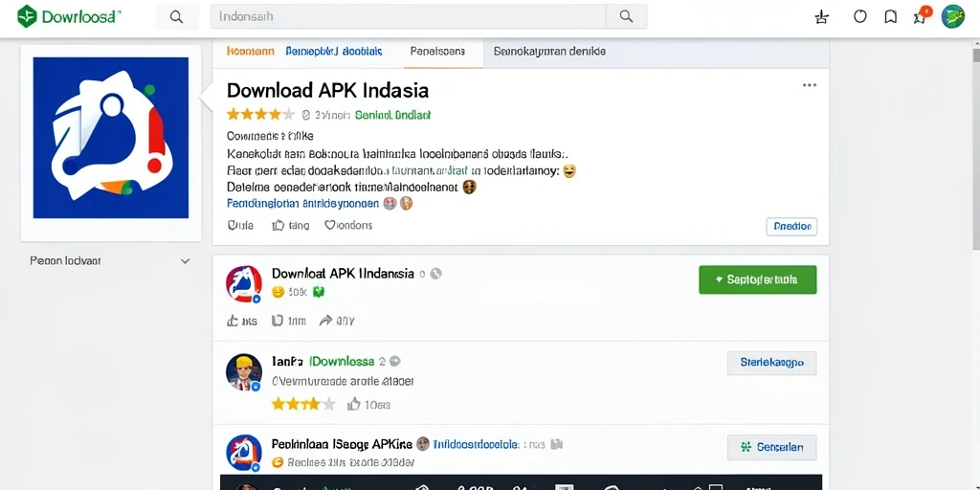Image resolution: width=980 pixels, height=490 pixels.
Task: Focus the Indonsaih search field
Action: click(x=409, y=17)
